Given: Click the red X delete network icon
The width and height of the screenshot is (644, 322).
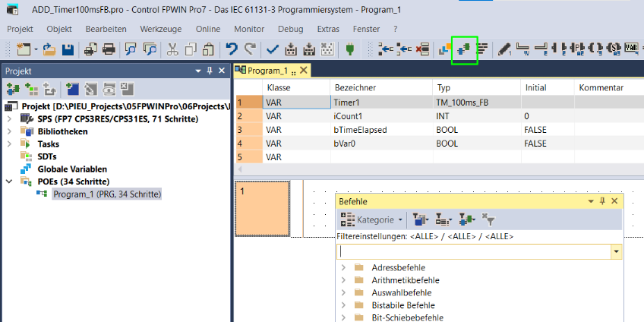Looking at the screenshot, I should [x=422, y=49].
